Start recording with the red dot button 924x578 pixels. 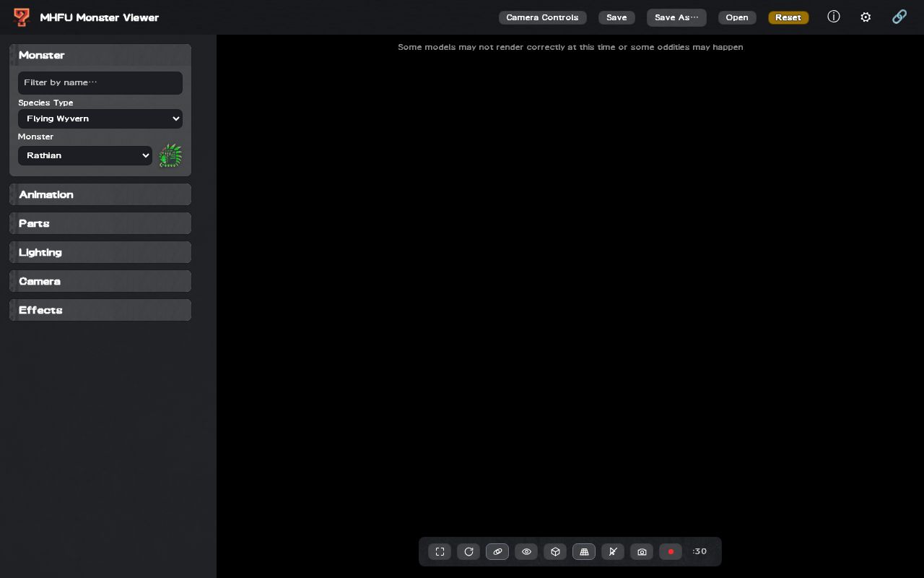(671, 552)
